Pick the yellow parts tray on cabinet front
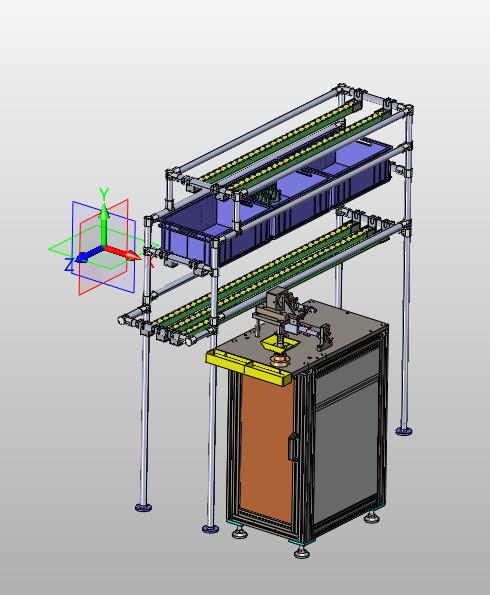 click(x=249, y=367)
